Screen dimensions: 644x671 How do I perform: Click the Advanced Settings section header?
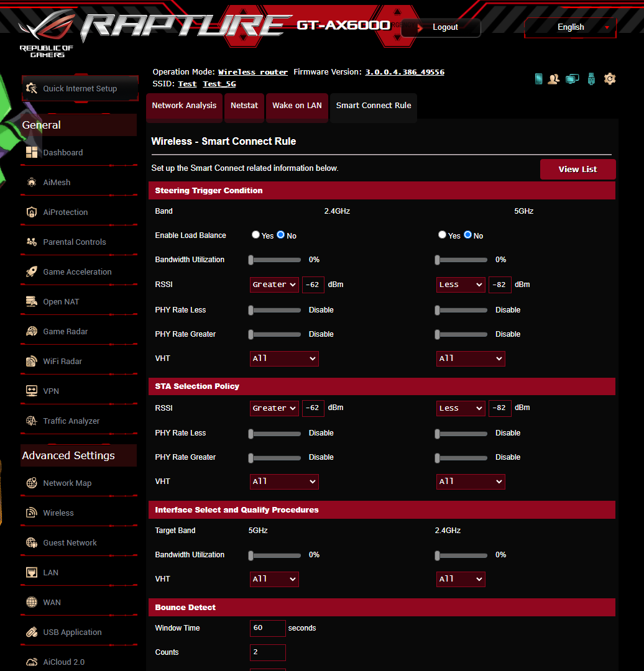[x=79, y=455]
